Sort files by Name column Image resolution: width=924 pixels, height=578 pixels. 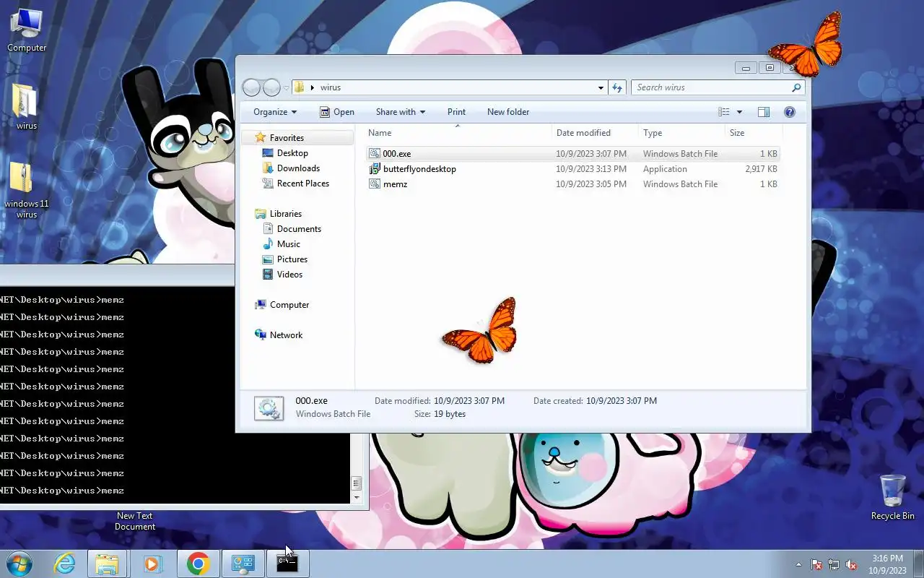458,133
